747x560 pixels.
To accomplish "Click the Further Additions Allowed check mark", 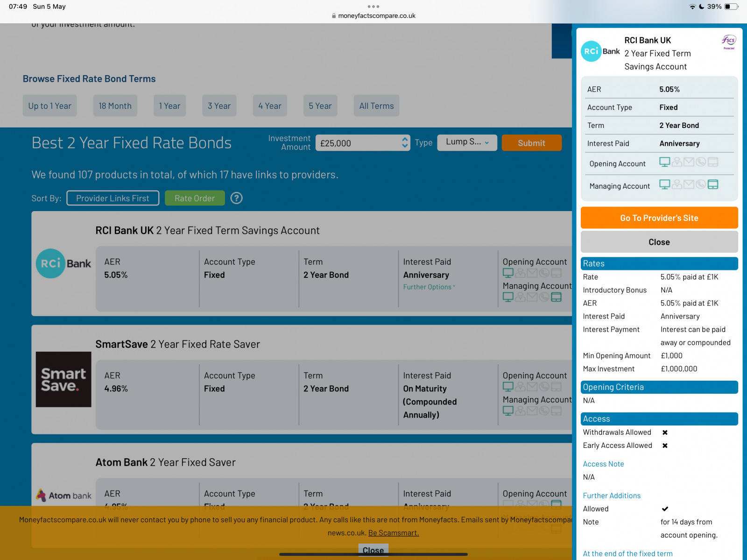I will point(665,509).
